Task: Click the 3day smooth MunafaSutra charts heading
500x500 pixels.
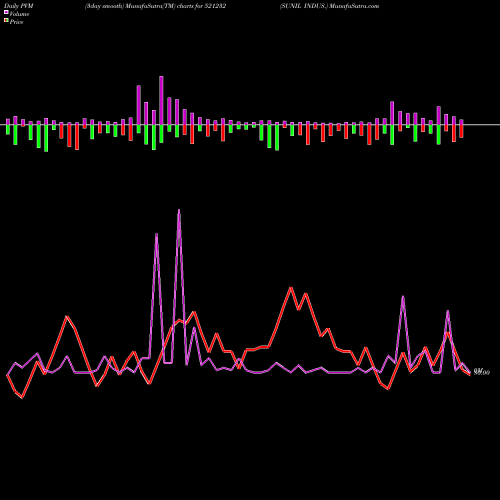Action: [155, 6]
